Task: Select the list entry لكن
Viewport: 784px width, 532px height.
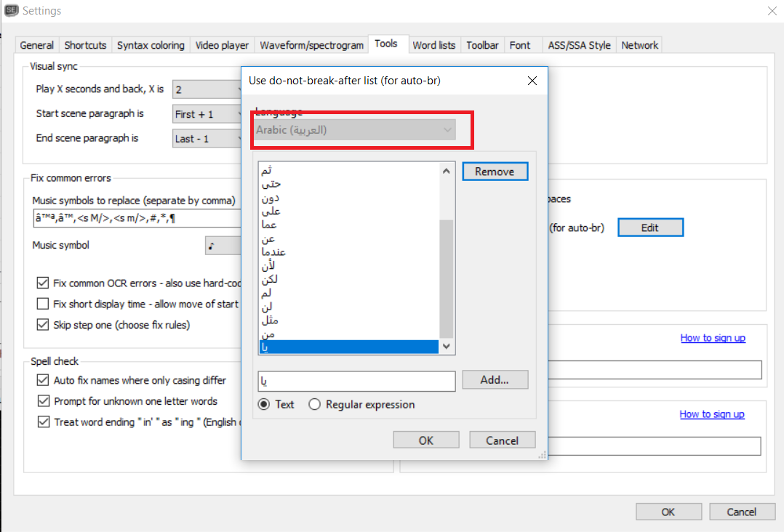Action: (x=349, y=279)
